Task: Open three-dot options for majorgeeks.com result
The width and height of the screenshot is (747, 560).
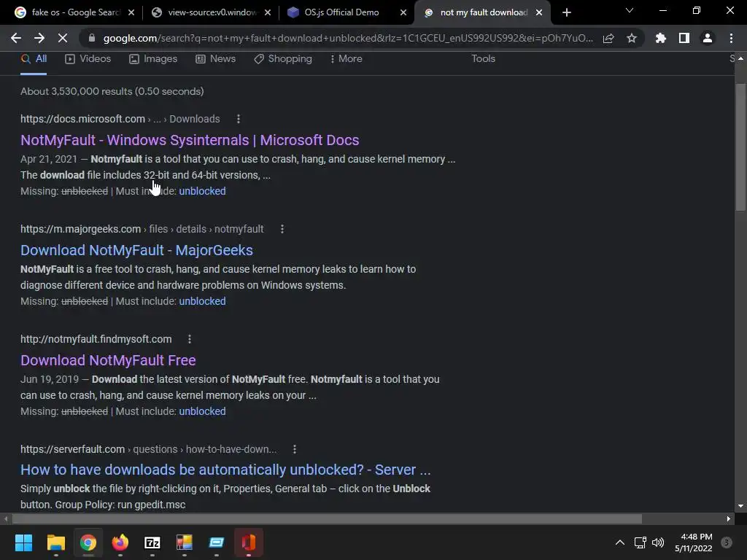Action: pyautogui.click(x=282, y=229)
